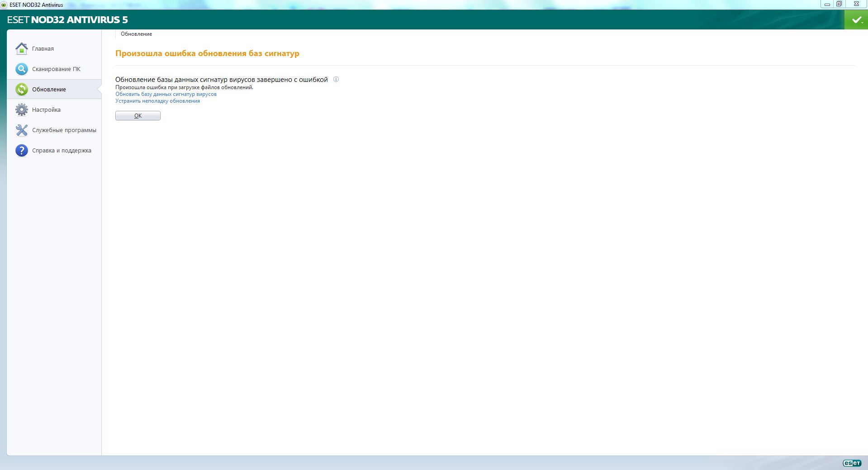Close the ESET NOD32 Antivirus window
The image size is (868, 470).
click(856, 4)
